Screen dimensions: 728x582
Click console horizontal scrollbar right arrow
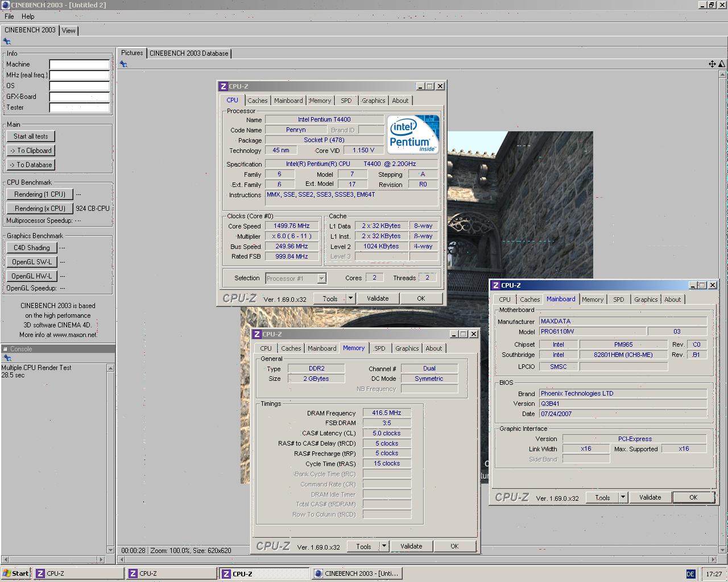click(101, 559)
